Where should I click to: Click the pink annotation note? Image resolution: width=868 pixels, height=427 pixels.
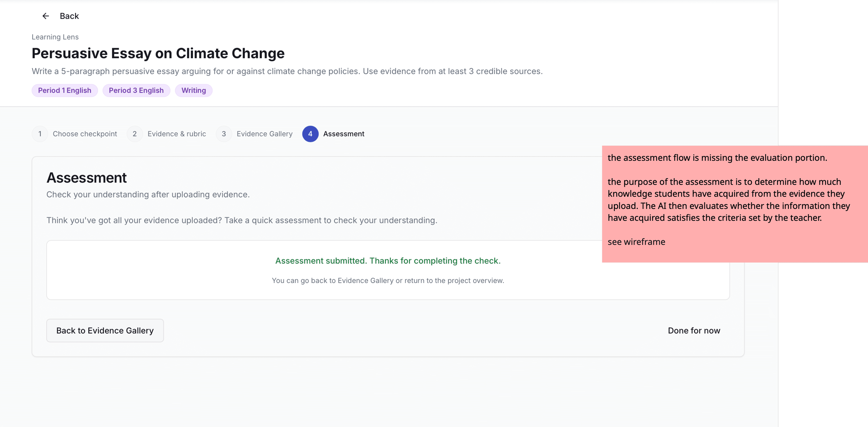point(735,204)
